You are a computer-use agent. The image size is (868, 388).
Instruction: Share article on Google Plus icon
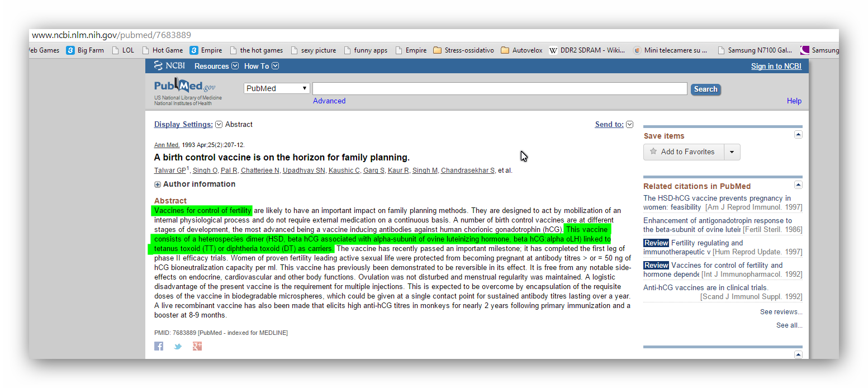click(197, 346)
